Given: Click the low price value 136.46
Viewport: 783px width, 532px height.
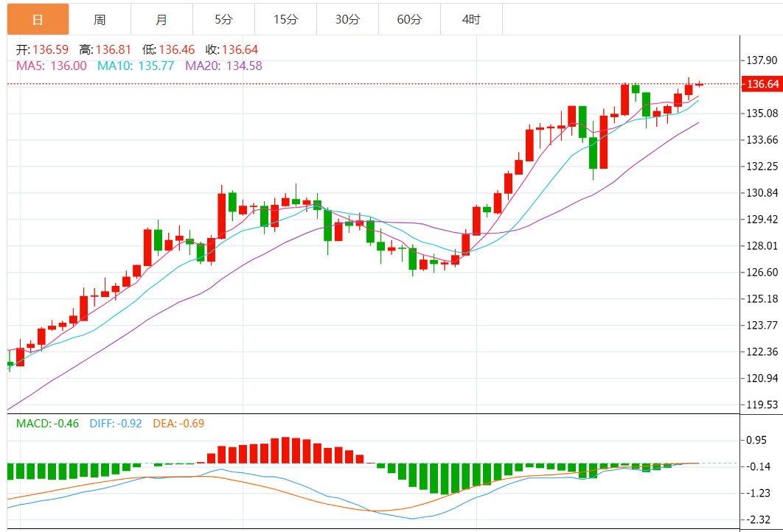Looking at the screenshot, I should point(177,49).
